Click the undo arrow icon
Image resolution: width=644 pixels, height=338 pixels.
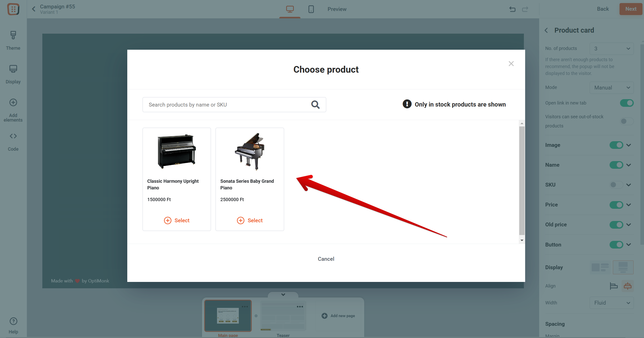(x=512, y=9)
